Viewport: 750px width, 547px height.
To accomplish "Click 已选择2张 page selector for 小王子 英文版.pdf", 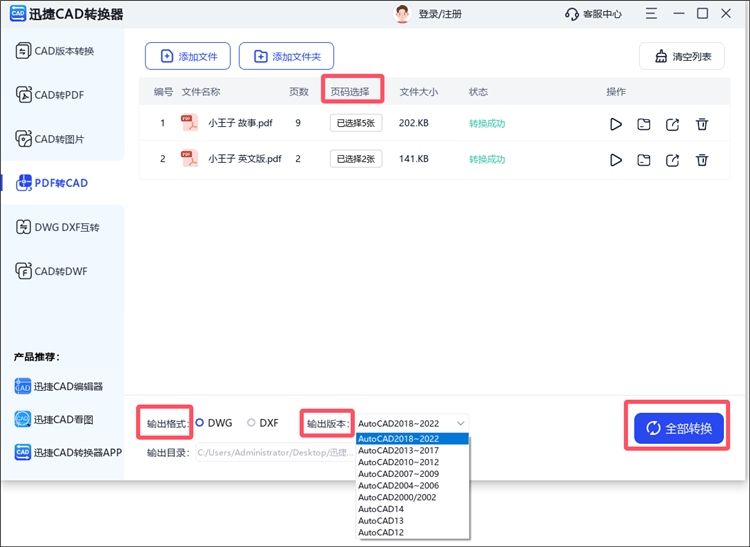I will [356, 159].
